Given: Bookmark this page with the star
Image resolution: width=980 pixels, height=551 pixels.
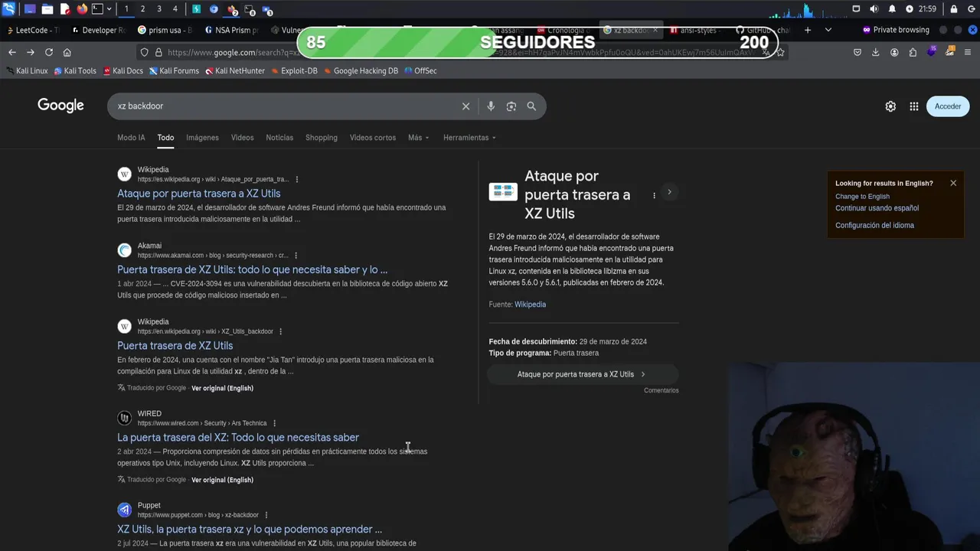Looking at the screenshot, I should point(780,52).
